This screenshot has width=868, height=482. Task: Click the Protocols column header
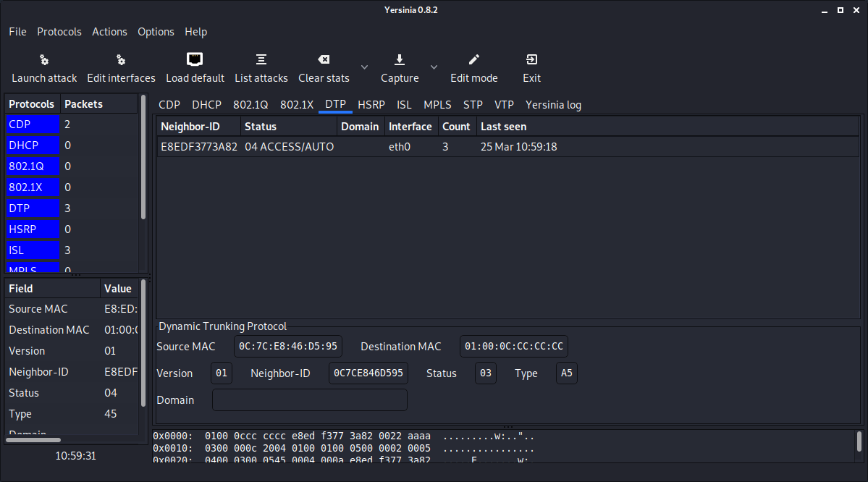33,104
